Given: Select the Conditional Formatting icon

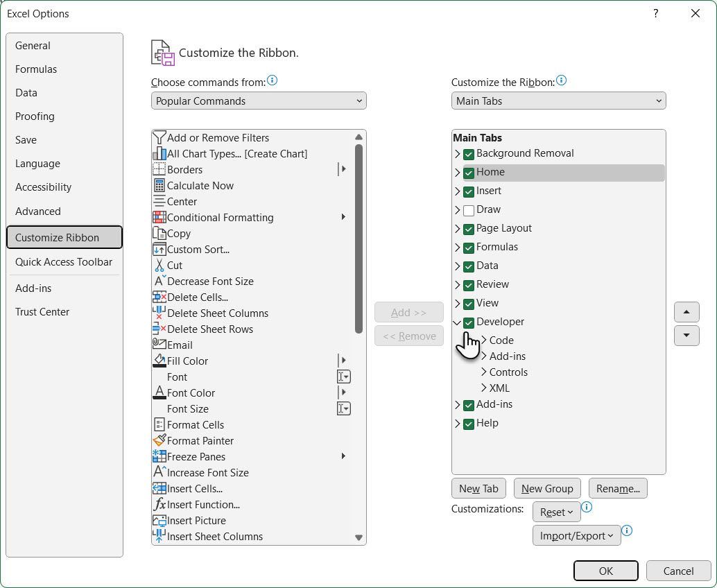Looking at the screenshot, I should pyautogui.click(x=159, y=218).
